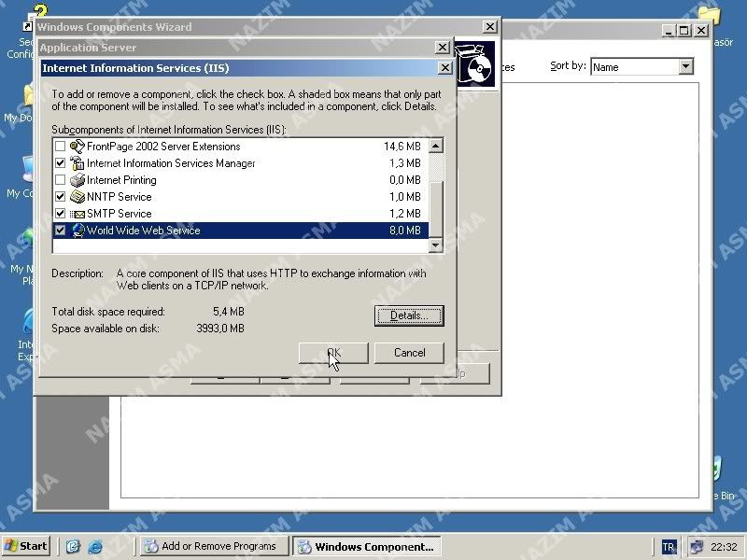
Task: Click the Internet Printing printer icon
Action: (x=78, y=180)
